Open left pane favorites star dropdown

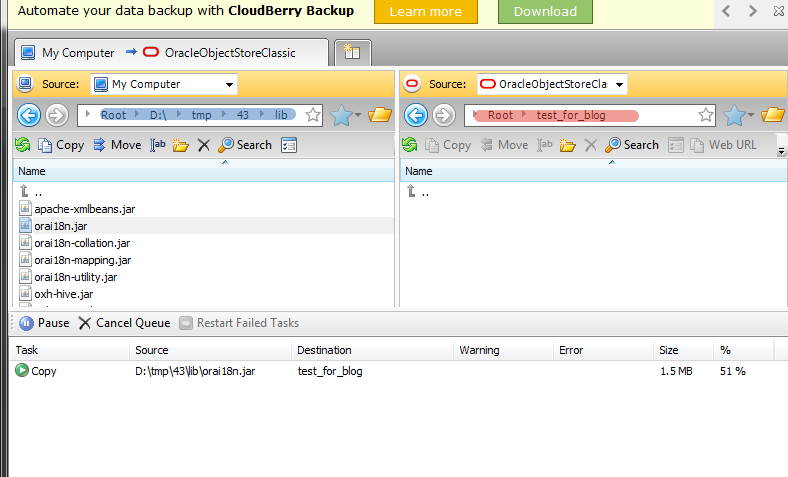346,115
